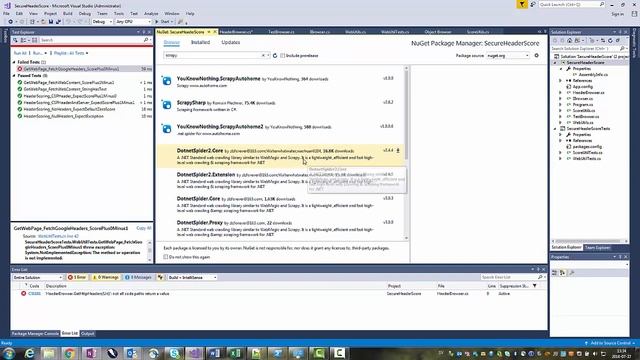Switch to the Updates tab in NuGet
The width and height of the screenshot is (640, 360).
click(x=231, y=42)
